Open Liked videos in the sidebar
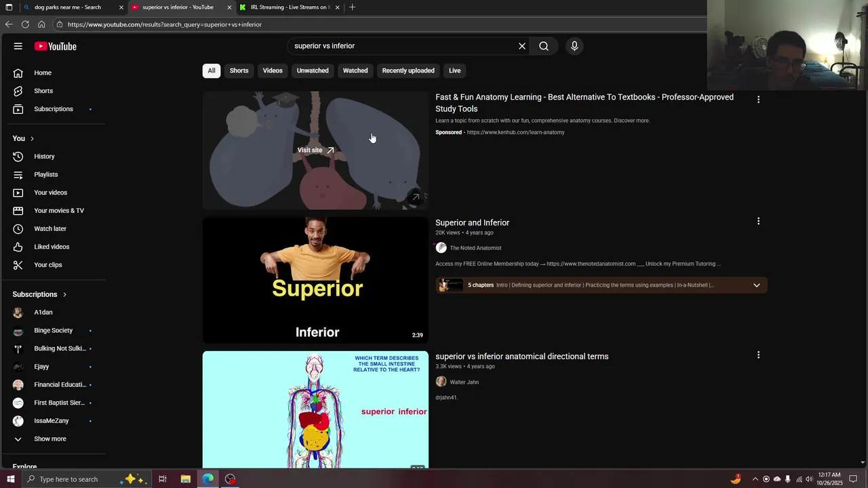The width and height of the screenshot is (868, 488). [53, 247]
